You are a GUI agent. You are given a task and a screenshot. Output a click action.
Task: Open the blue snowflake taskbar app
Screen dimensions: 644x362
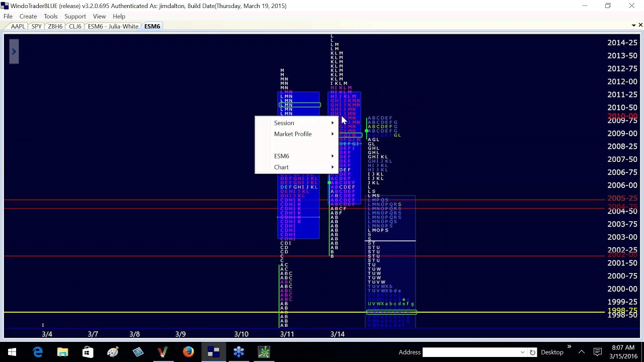click(238, 352)
